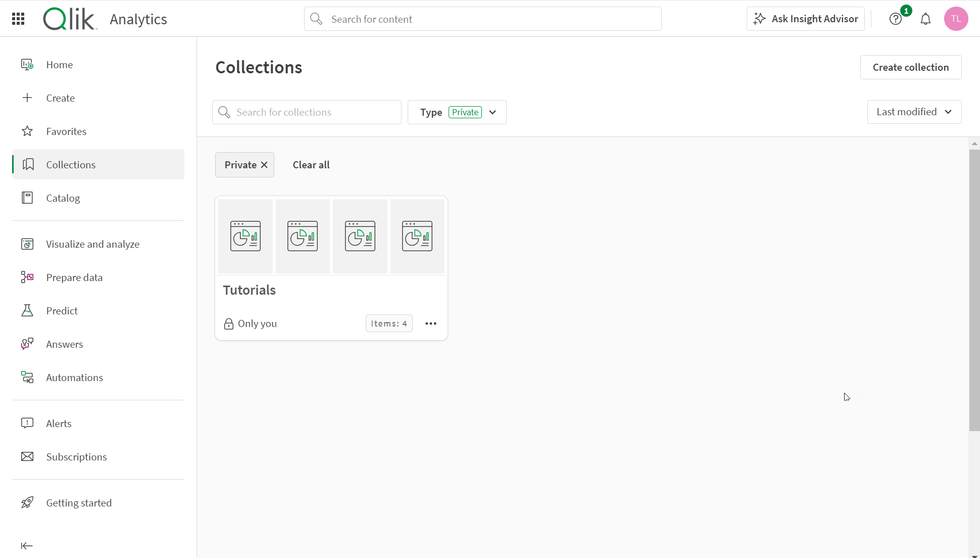Click the Clear all filters link
The image size is (980, 558).
point(311,164)
